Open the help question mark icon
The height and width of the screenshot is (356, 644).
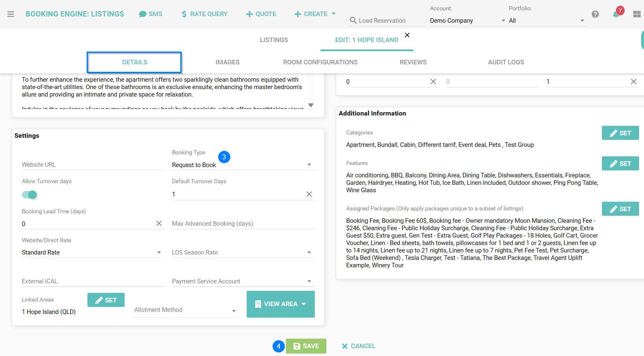[x=595, y=14]
